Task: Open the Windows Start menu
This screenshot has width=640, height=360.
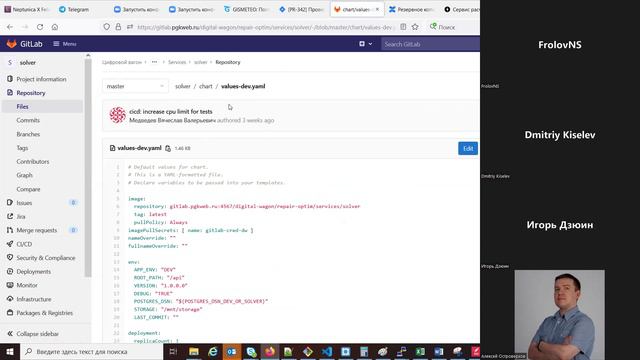Action: point(10,351)
